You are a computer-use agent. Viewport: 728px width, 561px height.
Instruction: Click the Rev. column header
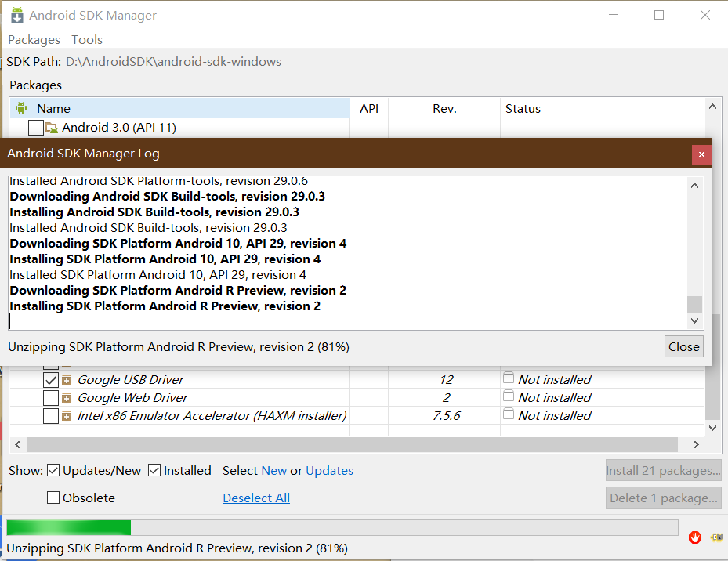(x=444, y=109)
